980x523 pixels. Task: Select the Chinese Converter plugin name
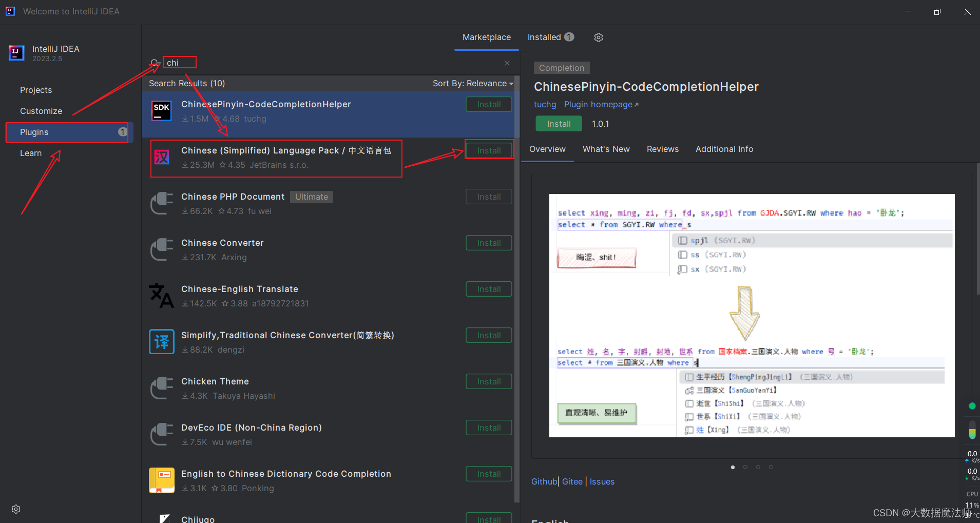click(x=222, y=243)
